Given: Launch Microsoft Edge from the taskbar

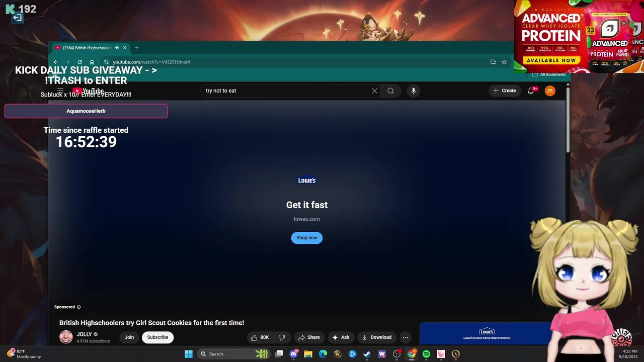Looking at the screenshot, I should (x=323, y=354).
